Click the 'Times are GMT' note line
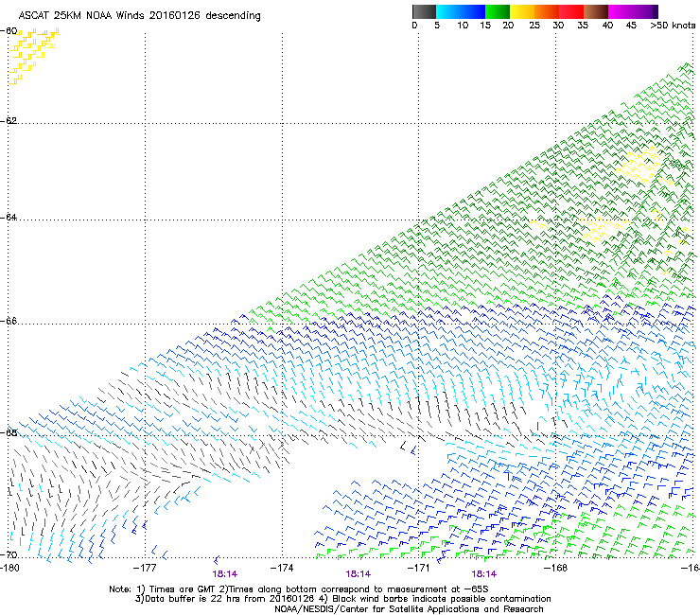700x615 pixels. click(299, 589)
